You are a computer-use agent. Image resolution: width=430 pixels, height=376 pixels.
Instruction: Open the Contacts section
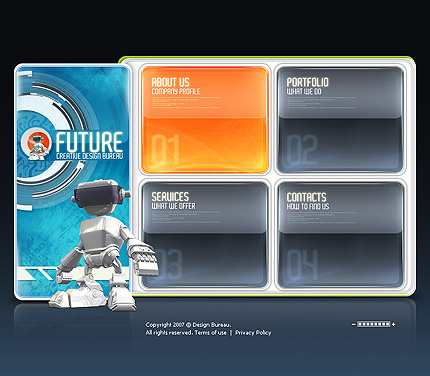coord(306,197)
